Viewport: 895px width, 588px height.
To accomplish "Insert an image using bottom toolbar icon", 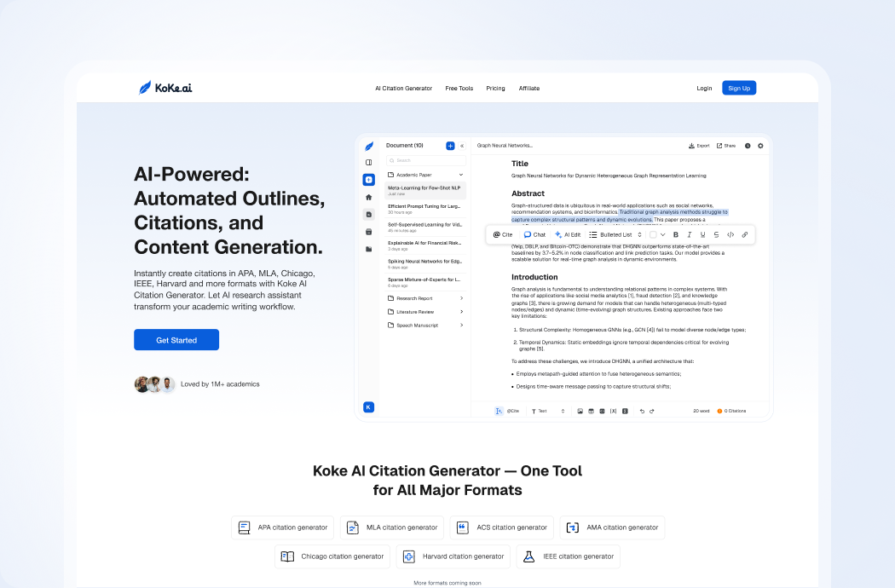I will tap(580, 411).
